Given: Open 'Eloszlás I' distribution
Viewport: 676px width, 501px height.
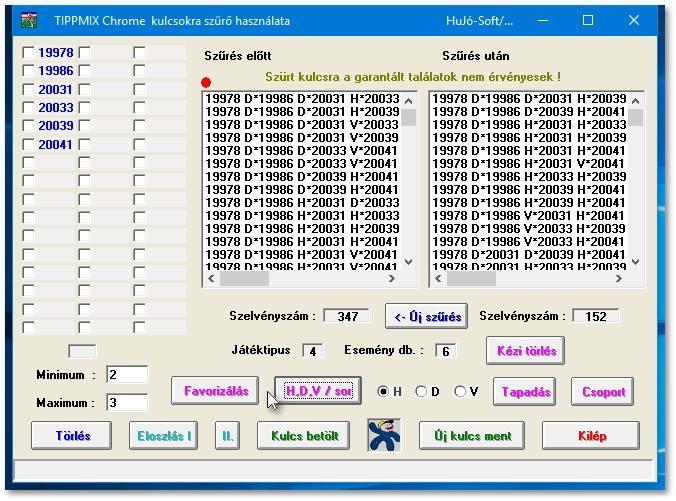Looking at the screenshot, I should (163, 435).
